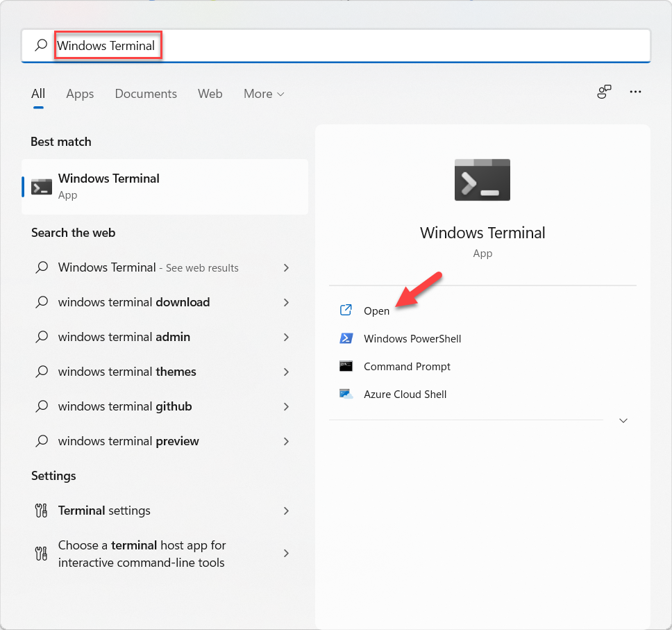Screen dimensions: 672x630
Task: Click the large Windows Terminal app icon
Action: coord(482,180)
